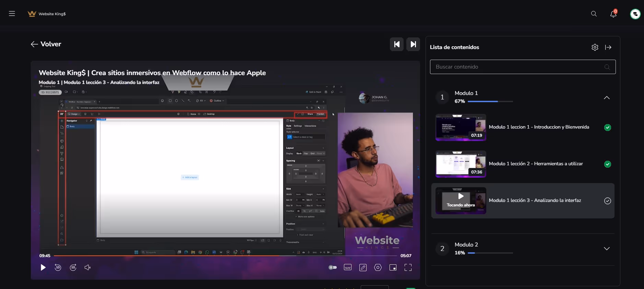This screenshot has height=289, width=644.
Task: Open the player settings hexagon icon
Action: point(378,267)
